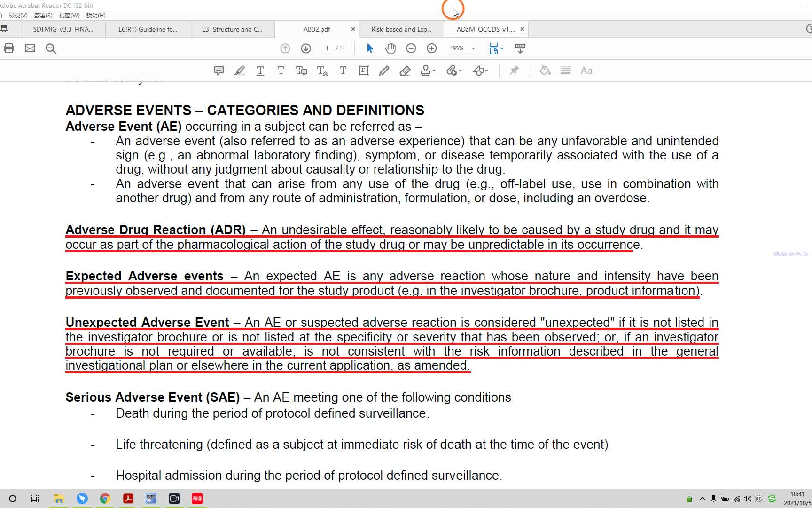Select the Text box tool
The width and height of the screenshot is (812, 508).
tap(364, 71)
